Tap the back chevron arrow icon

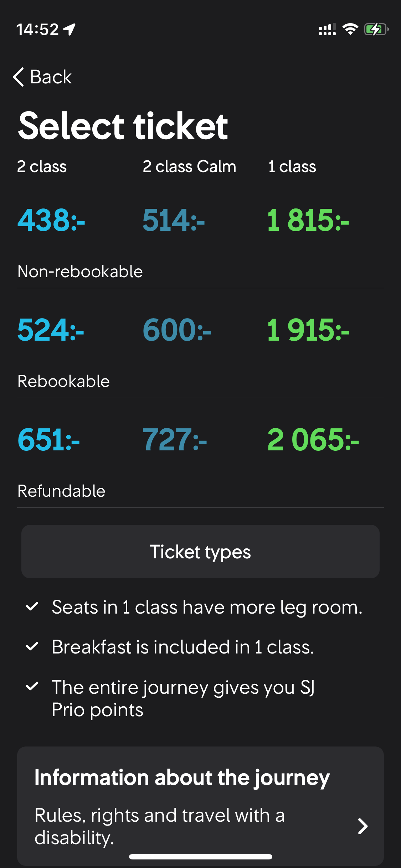[x=19, y=77]
